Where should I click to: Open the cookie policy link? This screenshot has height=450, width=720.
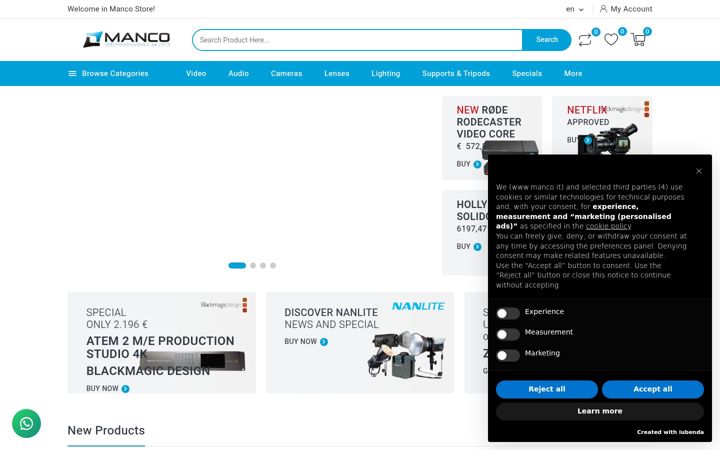[x=608, y=226]
